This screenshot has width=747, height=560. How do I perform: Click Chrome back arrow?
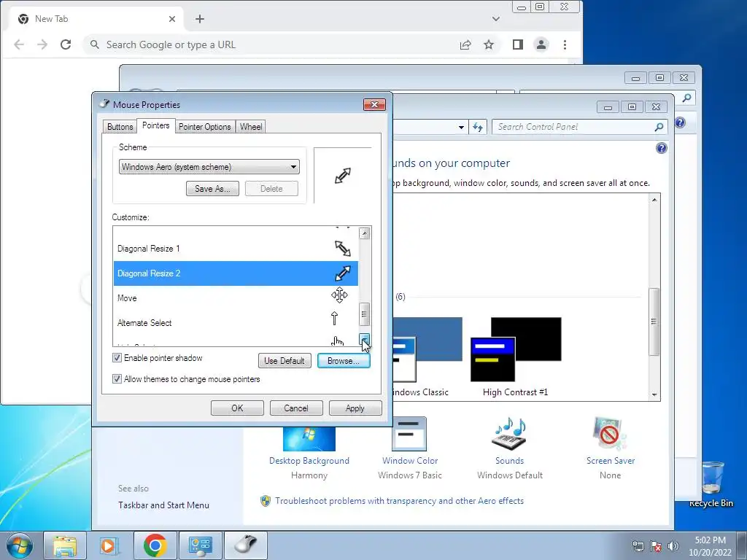(x=19, y=44)
